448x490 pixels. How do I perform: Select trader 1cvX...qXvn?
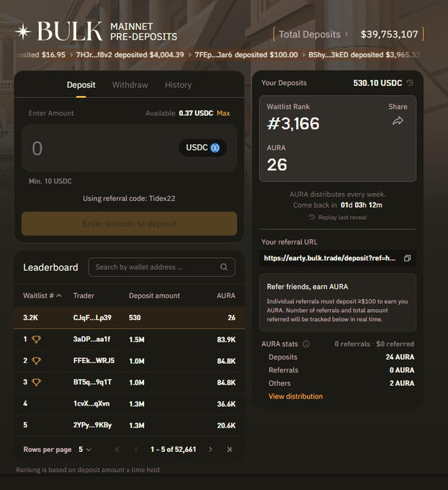pos(91,404)
